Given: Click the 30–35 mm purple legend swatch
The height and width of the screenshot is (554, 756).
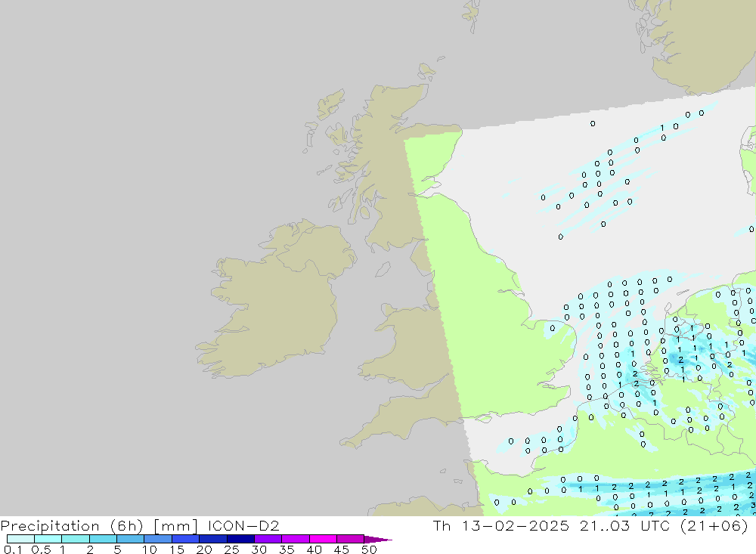Looking at the screenshot, I should click(x=268, y=539).
